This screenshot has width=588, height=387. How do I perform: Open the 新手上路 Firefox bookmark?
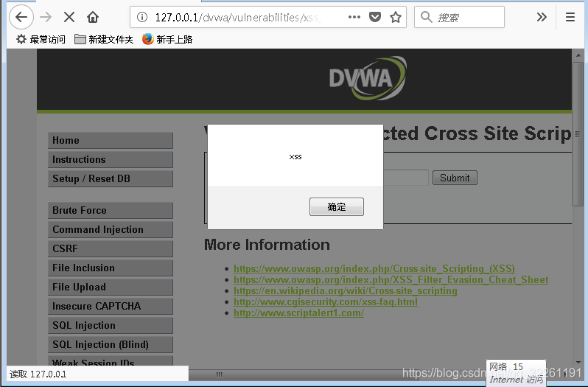click(167, 39)
